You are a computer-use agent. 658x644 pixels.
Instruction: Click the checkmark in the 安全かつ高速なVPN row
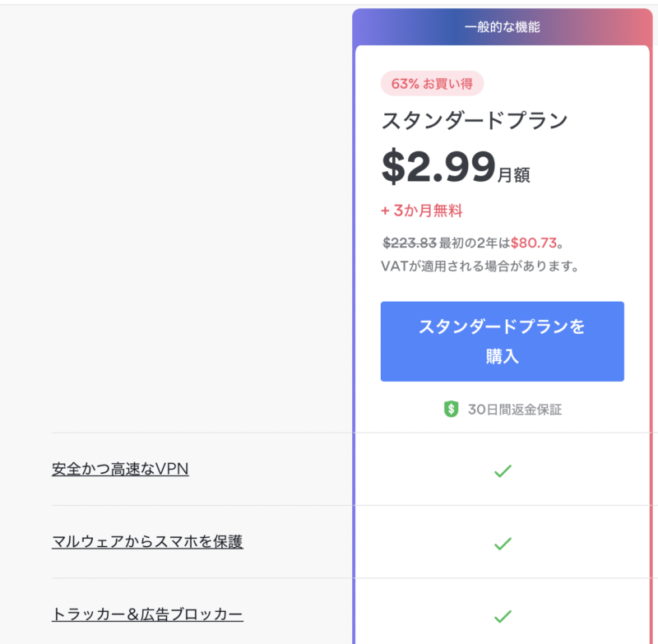[503, 471]
